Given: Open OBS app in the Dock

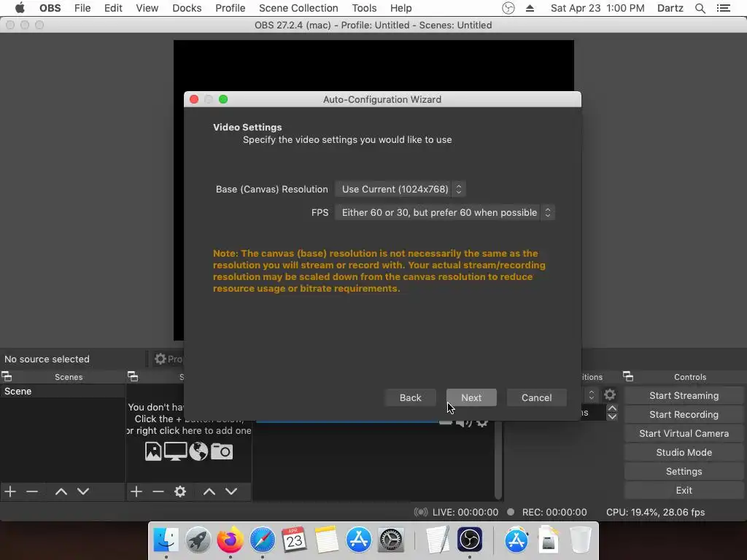Looking at the screenshot, I should click(470, 540).
